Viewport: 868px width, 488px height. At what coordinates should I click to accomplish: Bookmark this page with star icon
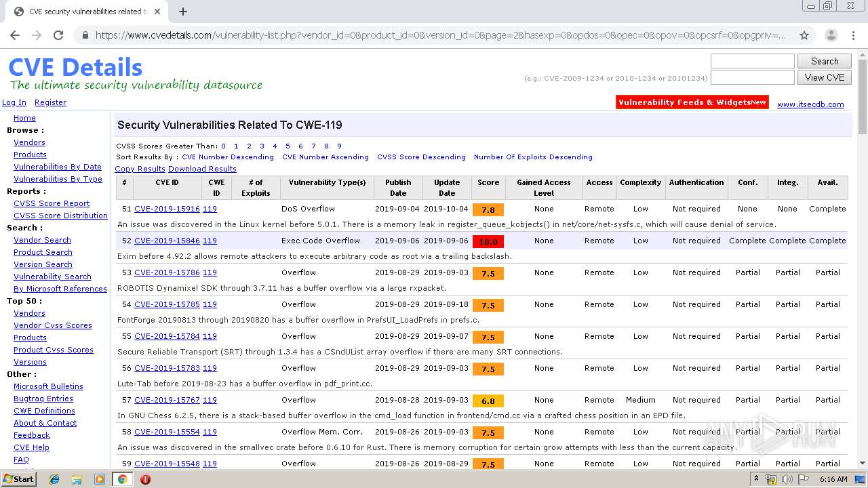click(804, 35)
